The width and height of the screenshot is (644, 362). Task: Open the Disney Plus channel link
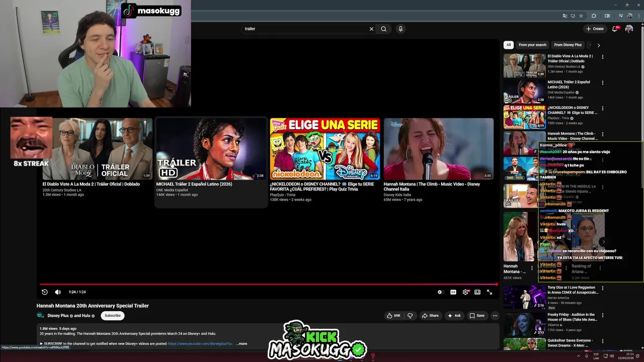pos(58,316)
